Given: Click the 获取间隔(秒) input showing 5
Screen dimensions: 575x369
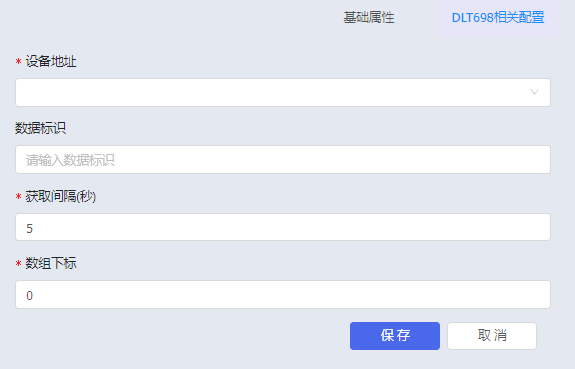Looking at the screenshot, I should pyautogui.click(x=283, y=227).
